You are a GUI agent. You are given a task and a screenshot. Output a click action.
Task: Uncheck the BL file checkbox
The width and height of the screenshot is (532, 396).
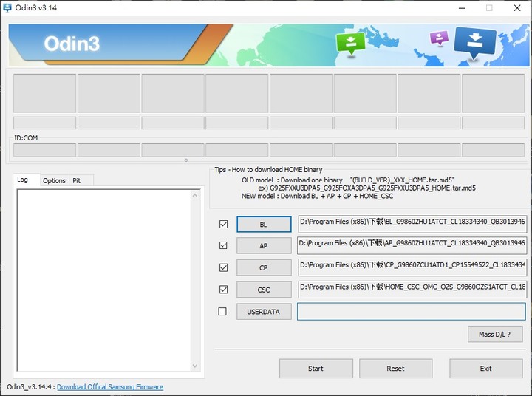coord(223,225)
